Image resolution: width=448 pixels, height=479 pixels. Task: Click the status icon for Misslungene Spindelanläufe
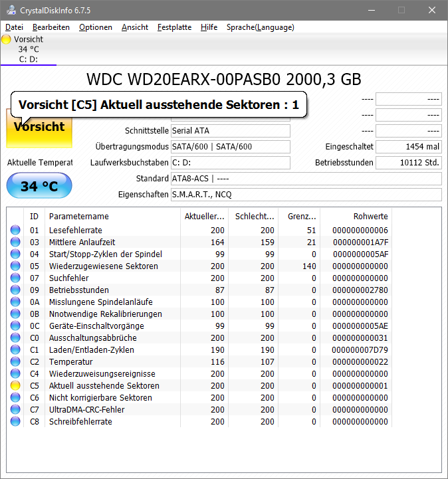coord(15,302)
